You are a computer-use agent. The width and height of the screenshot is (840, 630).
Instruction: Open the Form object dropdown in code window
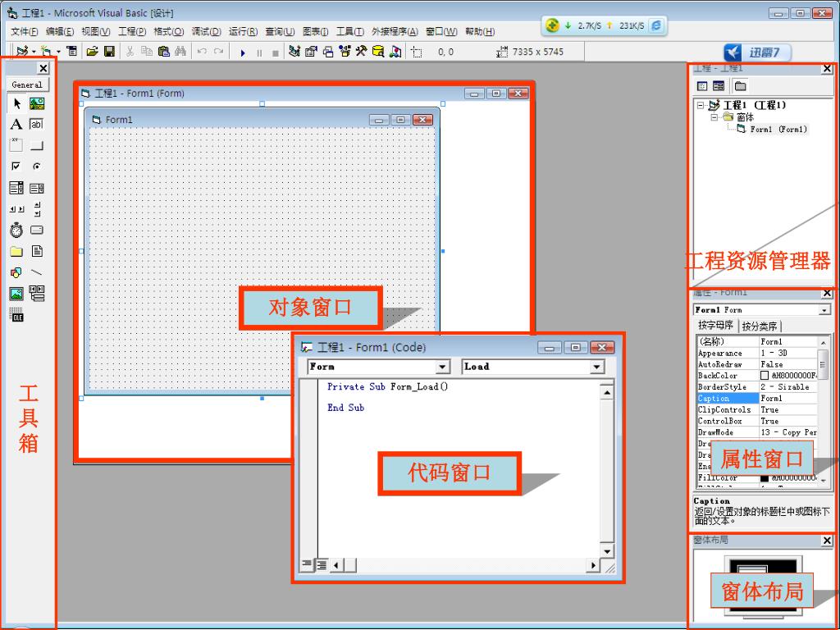tap(442, 367)
